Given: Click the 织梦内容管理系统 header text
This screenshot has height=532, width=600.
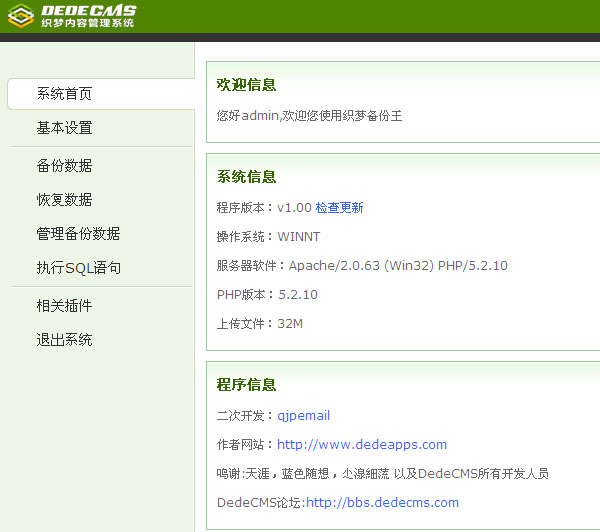Looking at the screenshot, I should tap(88, 23).
